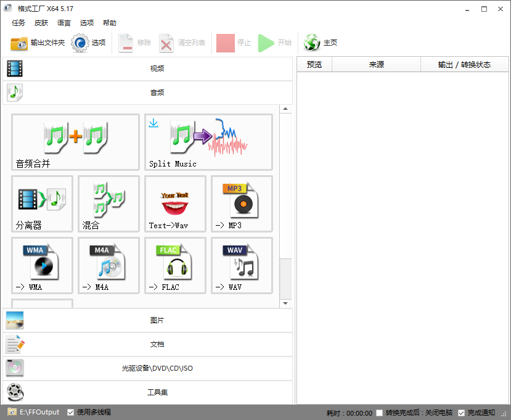Choose the -> MP3 conversion icon
Screen dimensions: 511x420
click(x=242, y=204)
